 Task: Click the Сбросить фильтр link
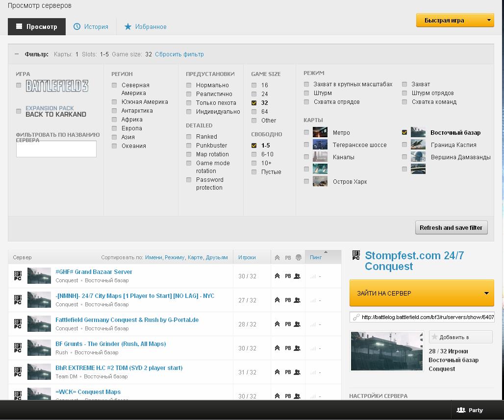(179, 54)
